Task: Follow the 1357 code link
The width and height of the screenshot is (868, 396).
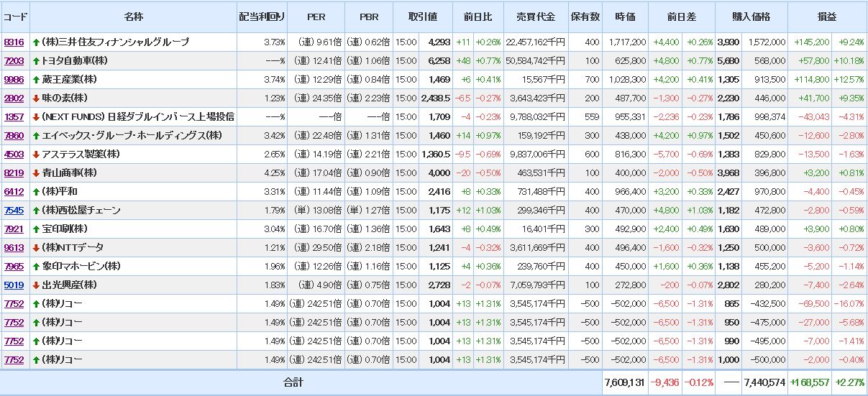Action: click(x=14, y=117)
